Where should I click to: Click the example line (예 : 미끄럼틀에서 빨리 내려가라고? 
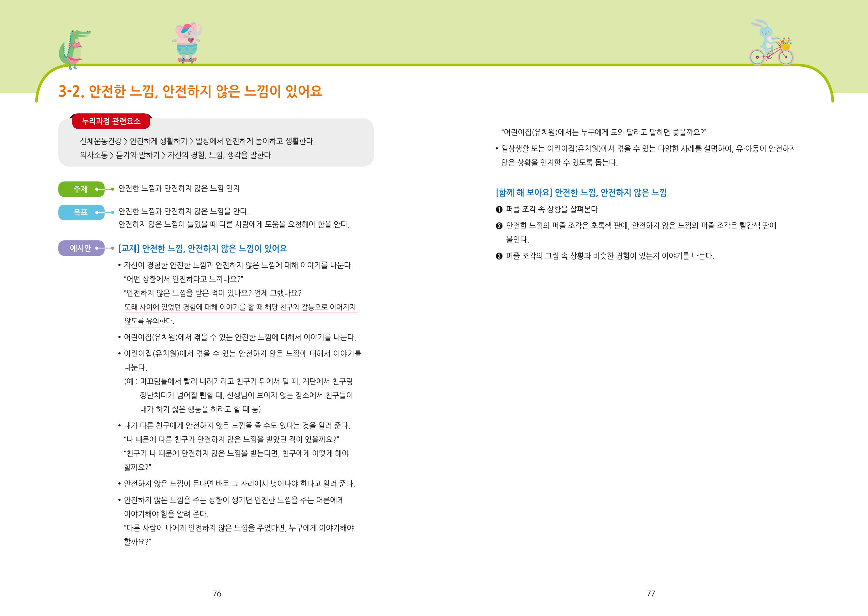click(238, 381)
